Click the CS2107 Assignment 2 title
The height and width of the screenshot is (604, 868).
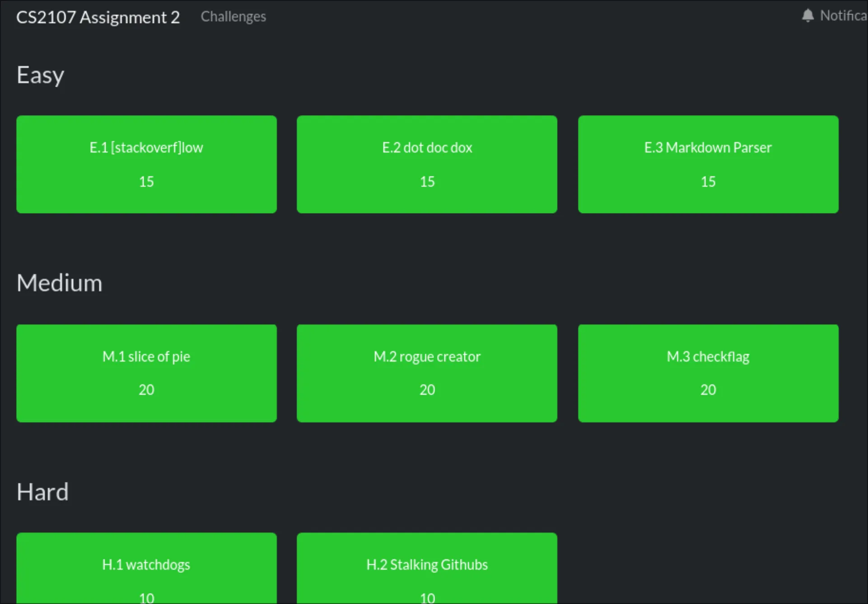tap(98, 17)
